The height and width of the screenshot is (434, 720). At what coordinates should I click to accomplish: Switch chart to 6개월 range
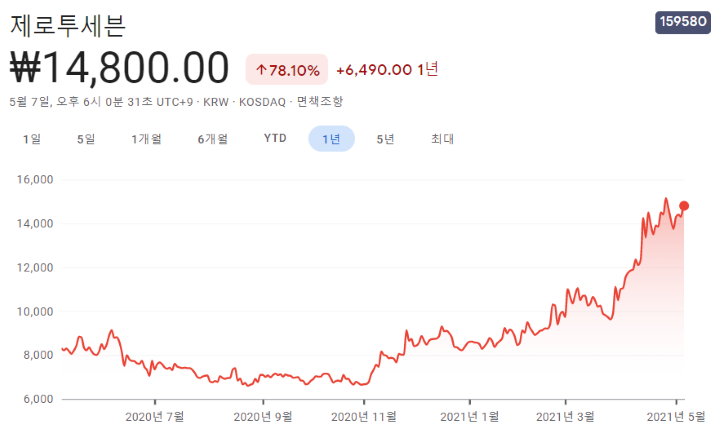click(213, 139)
